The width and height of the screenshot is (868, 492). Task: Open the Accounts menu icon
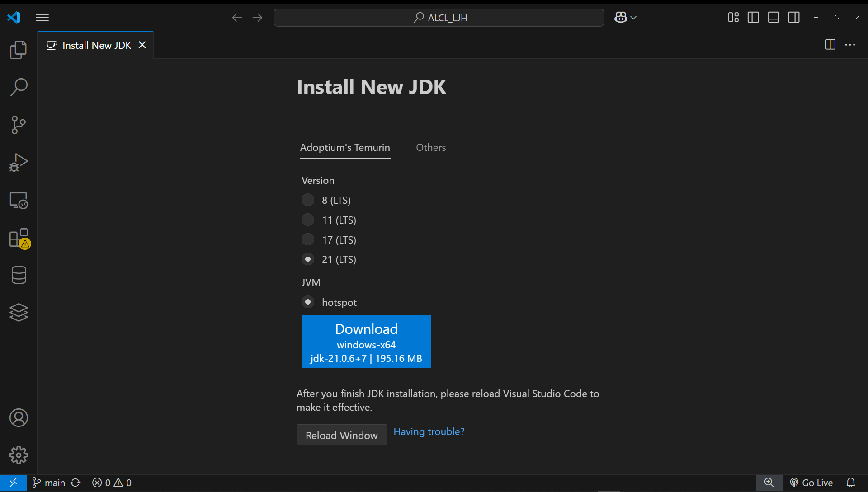point(19,418)
